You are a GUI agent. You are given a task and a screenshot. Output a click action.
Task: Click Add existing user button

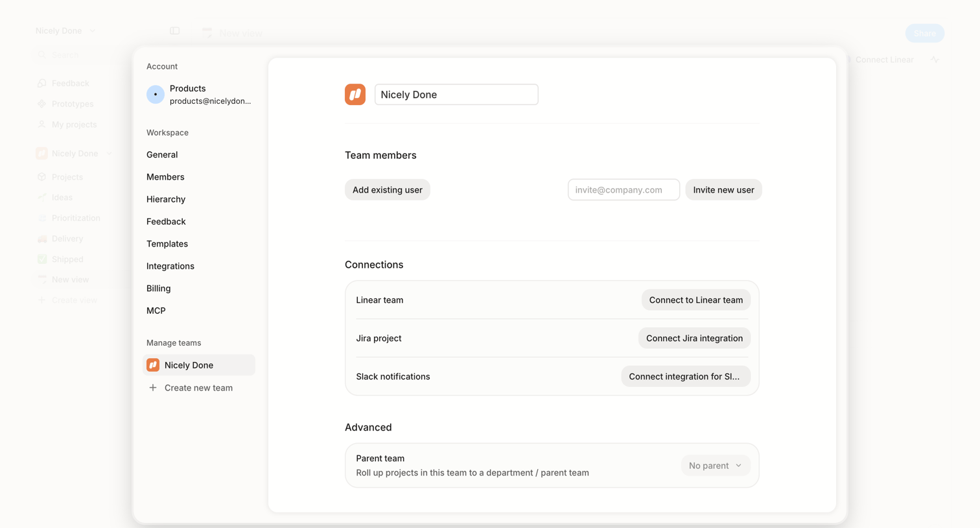388,190
